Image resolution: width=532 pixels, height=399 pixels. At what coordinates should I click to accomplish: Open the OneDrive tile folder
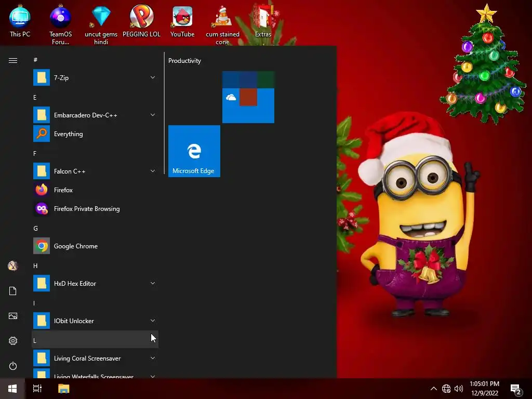pyautogui.click(x=248, y=97)
